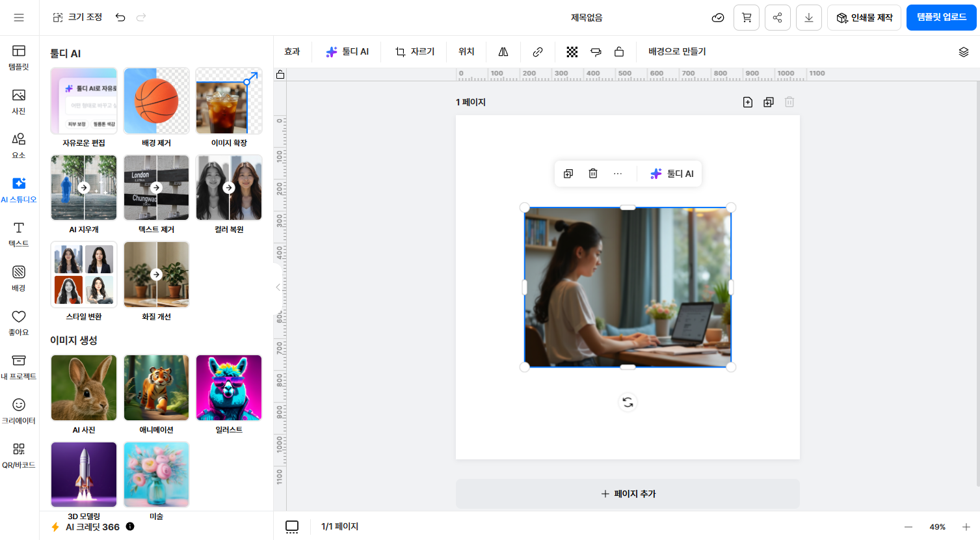Click the cloud save status icon

[718, 18]
